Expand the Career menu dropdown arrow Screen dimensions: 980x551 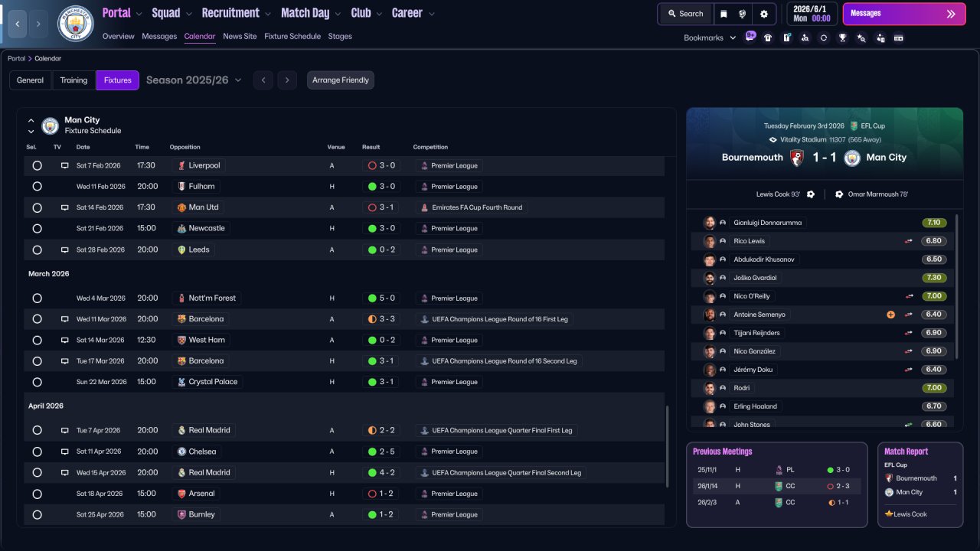[x=432, y=14]
